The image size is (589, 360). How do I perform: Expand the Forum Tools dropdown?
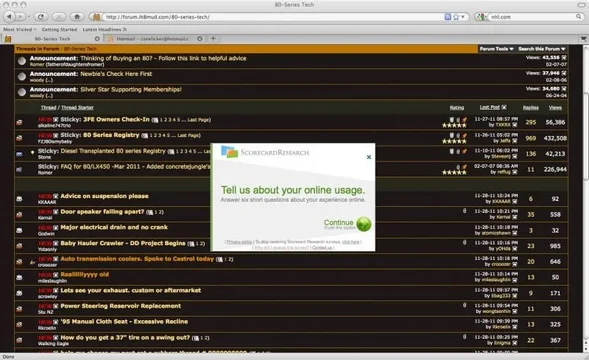(496, 49)
